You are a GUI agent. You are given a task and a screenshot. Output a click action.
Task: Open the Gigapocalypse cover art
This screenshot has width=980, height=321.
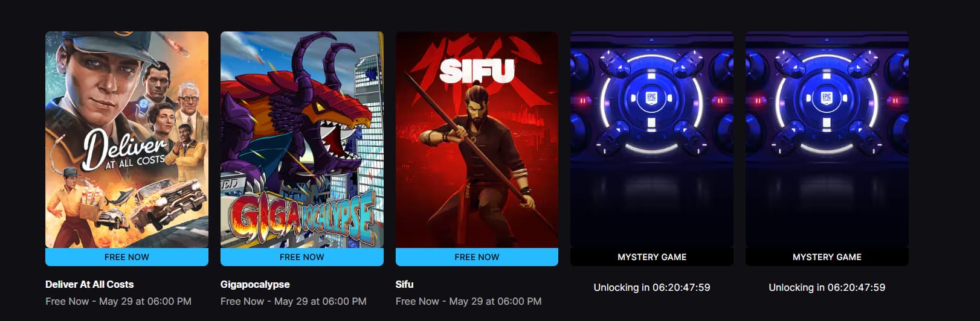(302, 139)
